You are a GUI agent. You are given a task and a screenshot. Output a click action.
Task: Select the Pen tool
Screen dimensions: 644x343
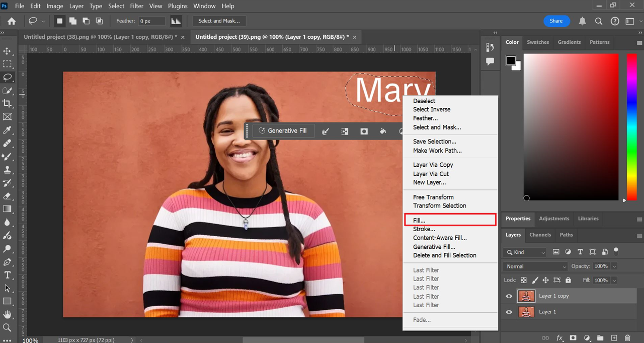click(x=7, y=262)
